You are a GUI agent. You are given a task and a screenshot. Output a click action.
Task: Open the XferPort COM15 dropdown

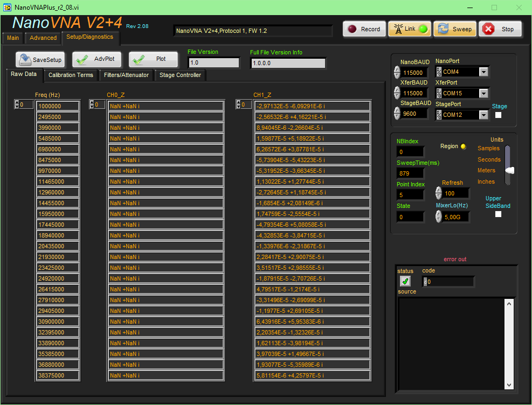[484, 93]
